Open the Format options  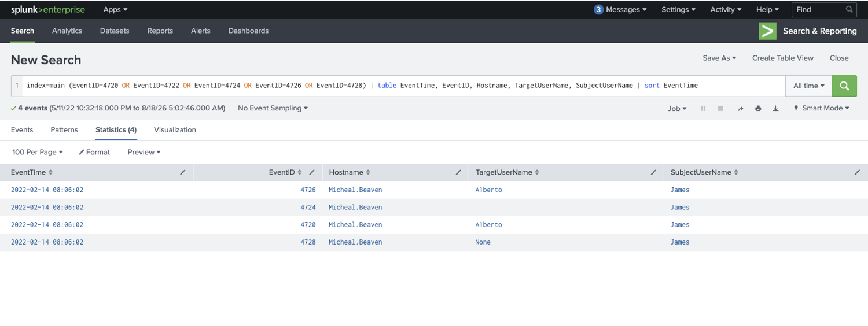[x=94, y=152]
